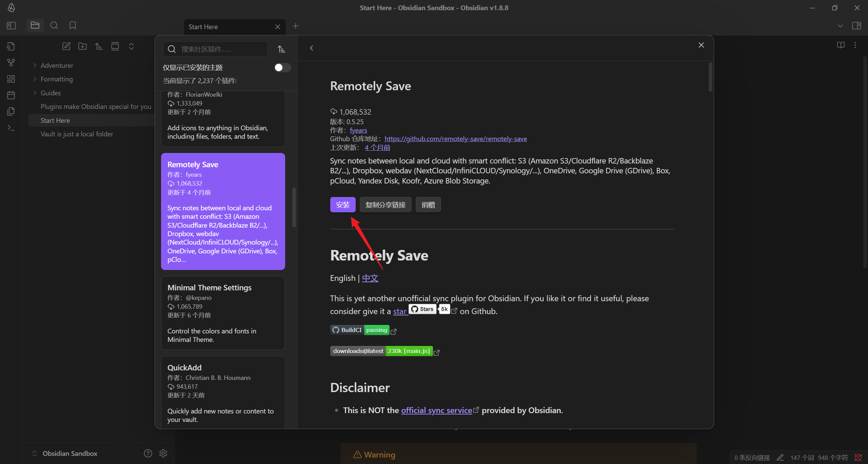Click the star link on Github
The height and width of the screenshot is (464, 868).
400,311
